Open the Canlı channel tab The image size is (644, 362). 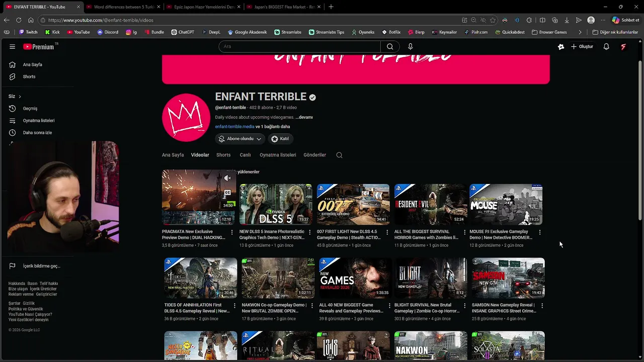click(245, 155)
